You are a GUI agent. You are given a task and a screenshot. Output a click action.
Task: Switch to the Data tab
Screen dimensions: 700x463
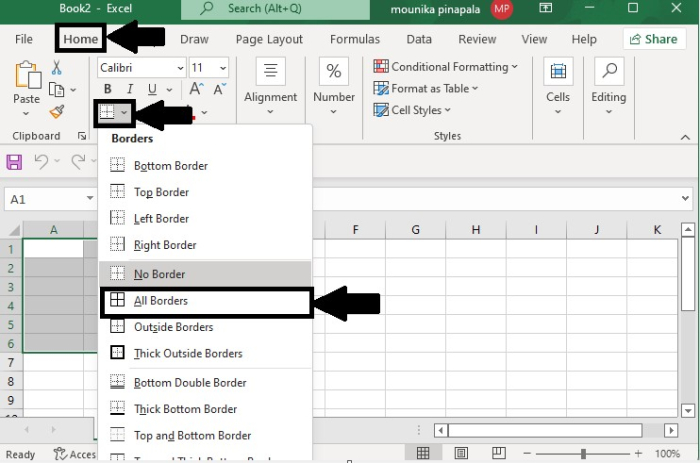pyautogui.click(x=419, y=39)
